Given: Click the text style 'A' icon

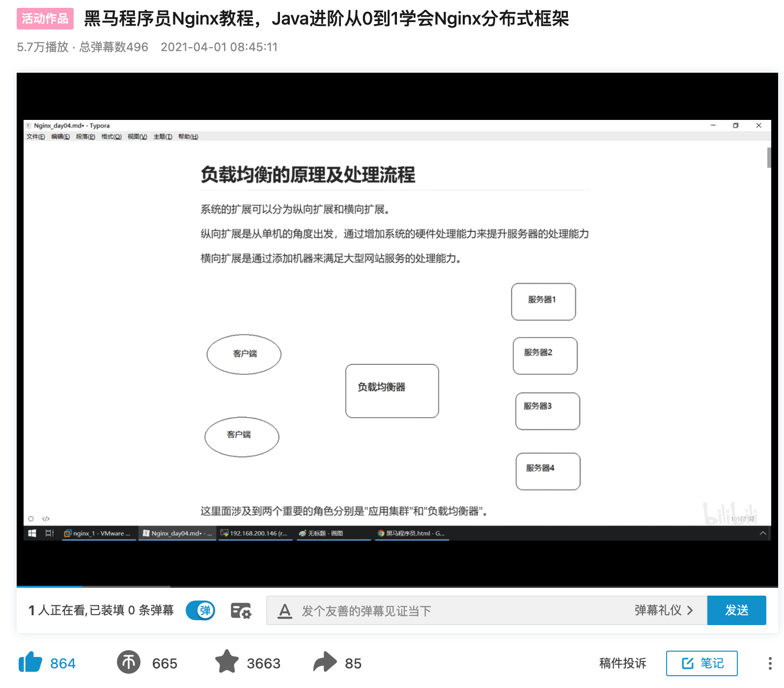Looking at the screenshot, I should pos(285,611).
